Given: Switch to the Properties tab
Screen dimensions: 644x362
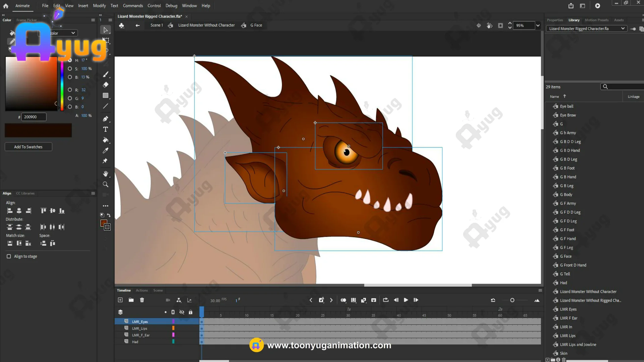Looking at the screenshot, I should click(x=555, y=20).
